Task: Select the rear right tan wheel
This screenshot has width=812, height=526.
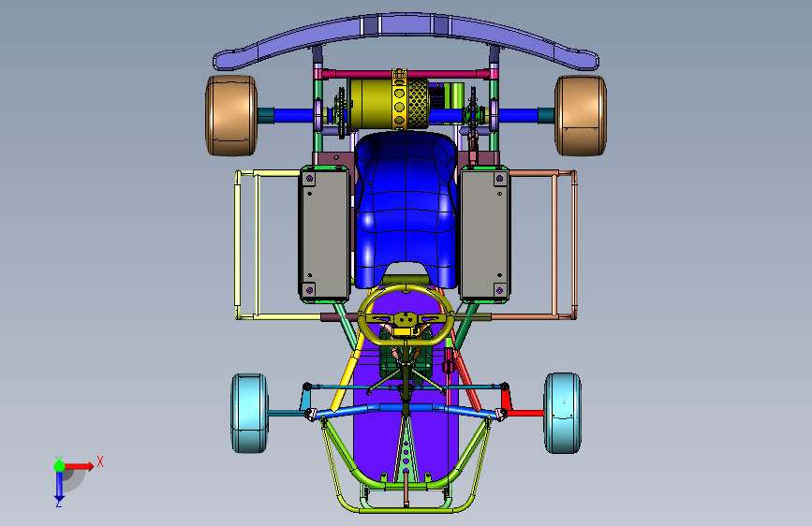Action: tap(581, 115)
